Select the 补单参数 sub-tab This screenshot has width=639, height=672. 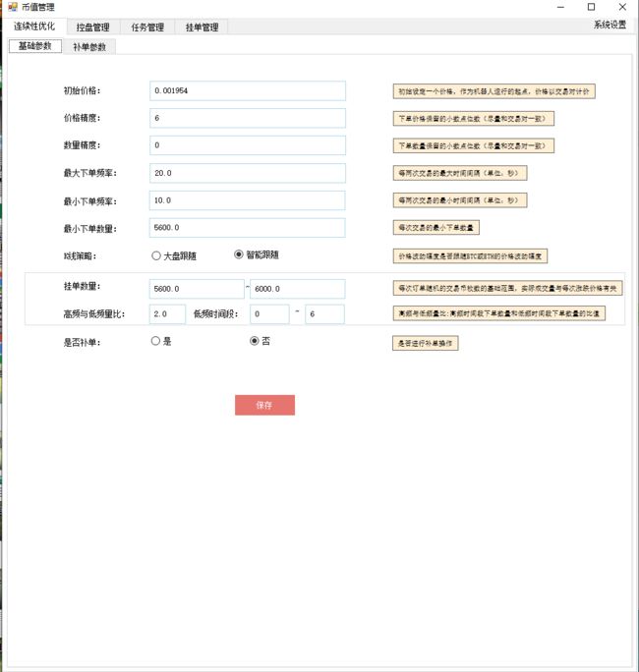[x=89, y=47]
